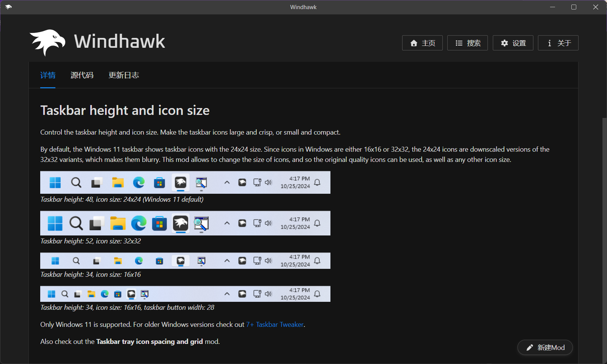Click the caption "Taskbar height: 48, icon size: 24x24"
The height and width of the screenshot is (364, 607).
[x=122, y=199]
